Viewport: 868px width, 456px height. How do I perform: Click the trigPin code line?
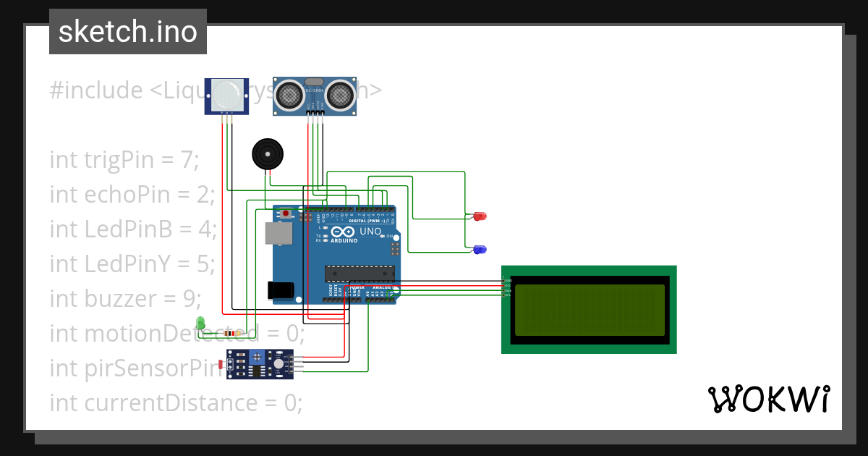(x=124, y=159)
